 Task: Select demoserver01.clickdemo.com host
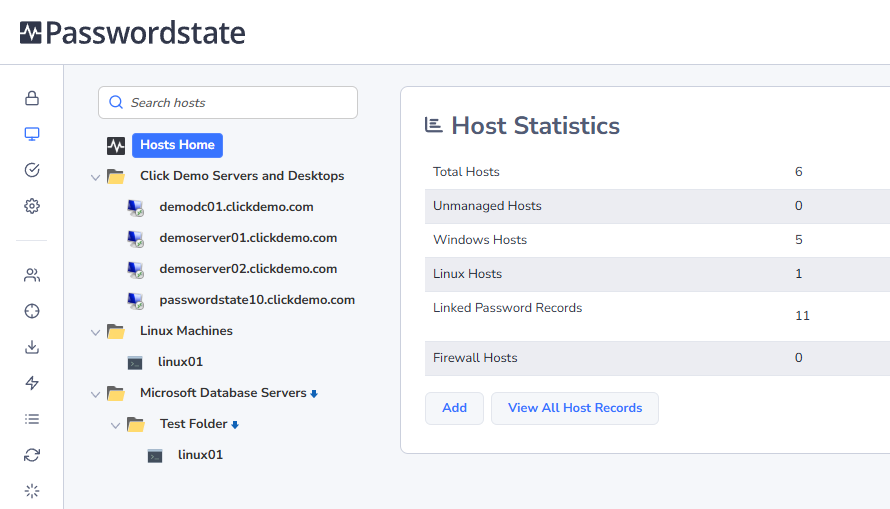click(248, 238)
